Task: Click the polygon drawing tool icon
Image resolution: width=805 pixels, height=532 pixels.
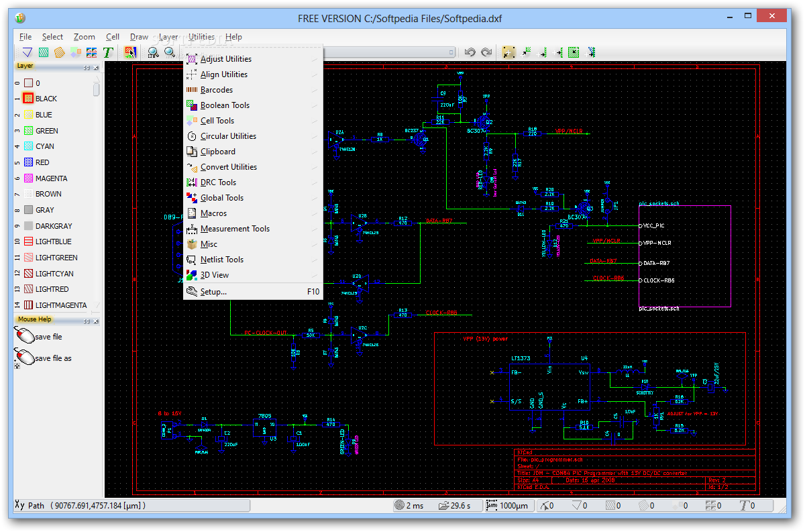Action: pyautogui.click(x=59, y=52)
